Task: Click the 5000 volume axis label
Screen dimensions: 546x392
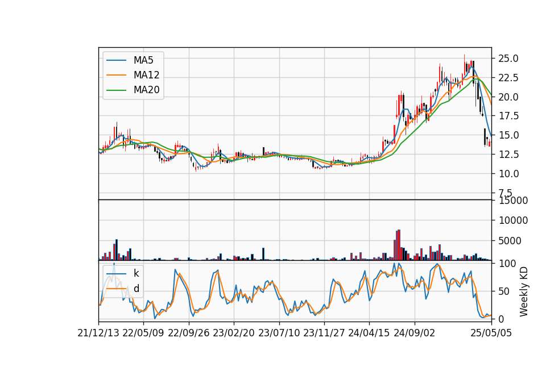Action: coord(511,241)
